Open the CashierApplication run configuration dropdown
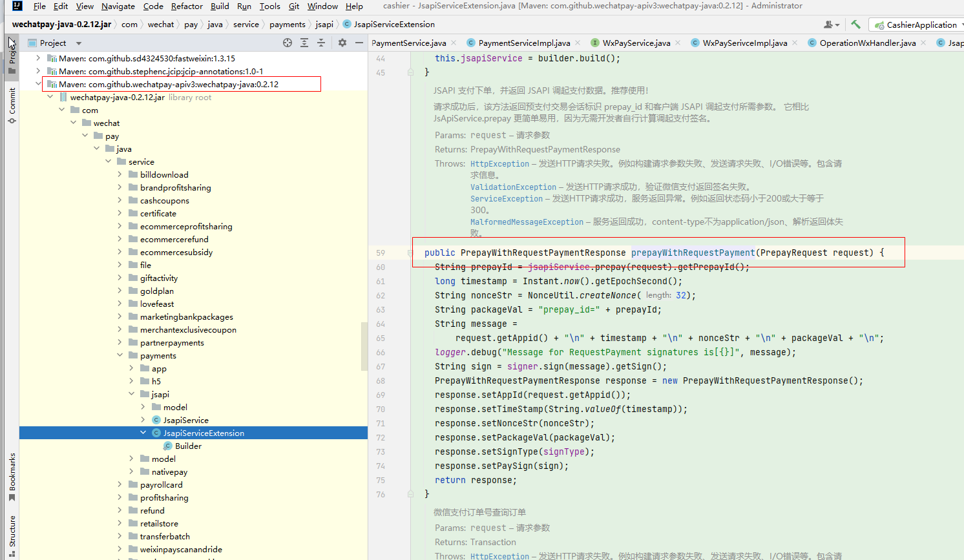The height and width of the screenshot is (560, 964). pos(919,25)
